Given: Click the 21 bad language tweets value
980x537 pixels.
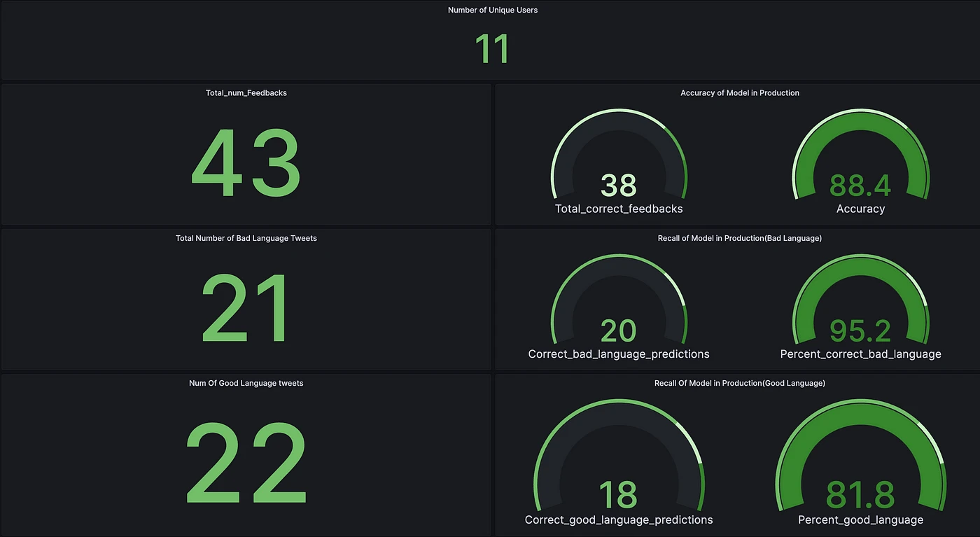Looking at the screenshot, I should pyautogui.click(x=246, y=308).
